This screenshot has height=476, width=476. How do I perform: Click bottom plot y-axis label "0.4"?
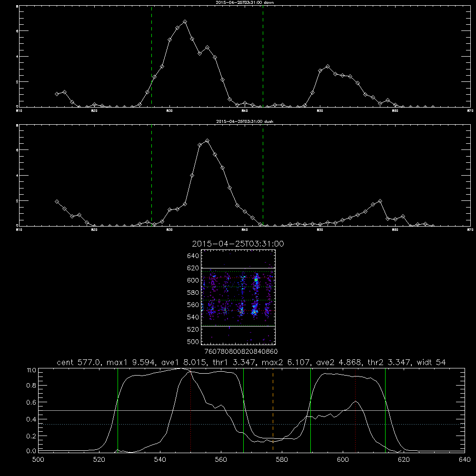[x=31, y=419]
